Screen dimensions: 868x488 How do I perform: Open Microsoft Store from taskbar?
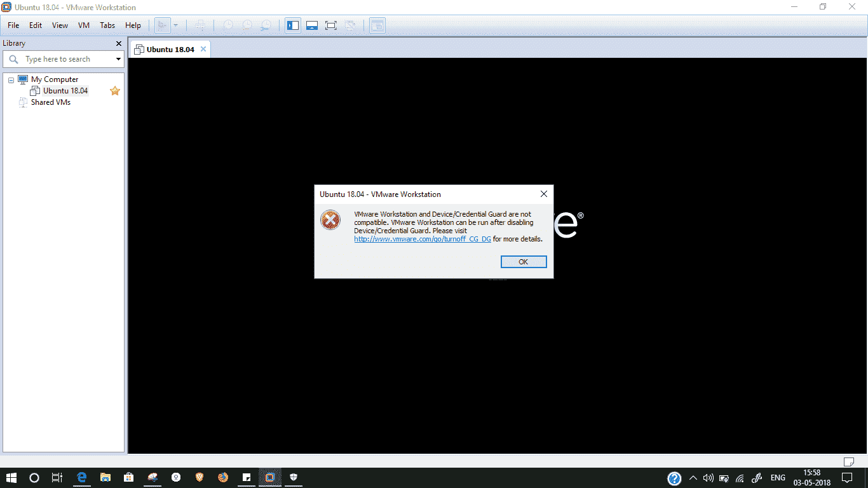click(x=129, y=477)
